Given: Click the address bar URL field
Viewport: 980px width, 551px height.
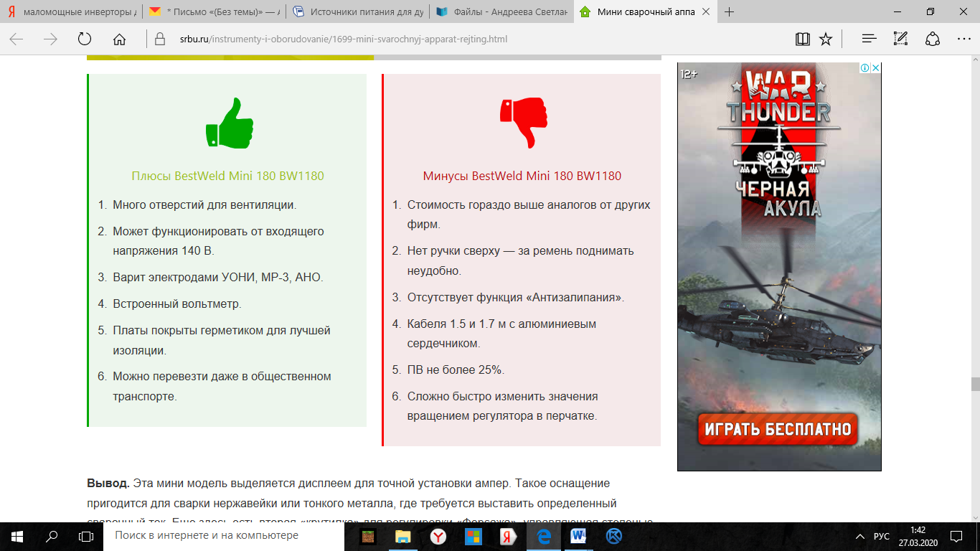Looking at the screenshot, I should 466,39.
